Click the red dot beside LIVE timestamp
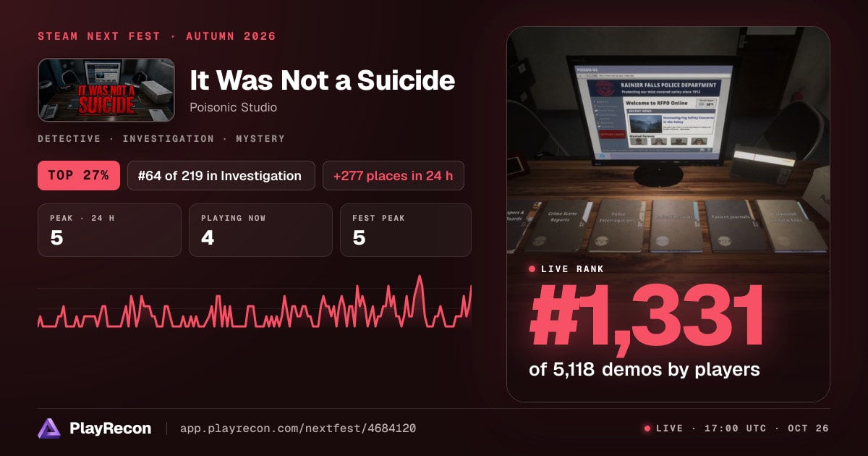This screenshot has height=456, width=868. tap(647, 428)
